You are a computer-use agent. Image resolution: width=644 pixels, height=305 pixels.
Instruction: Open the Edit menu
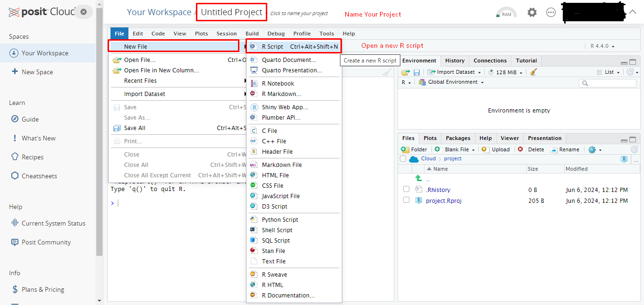coord(138,34)
